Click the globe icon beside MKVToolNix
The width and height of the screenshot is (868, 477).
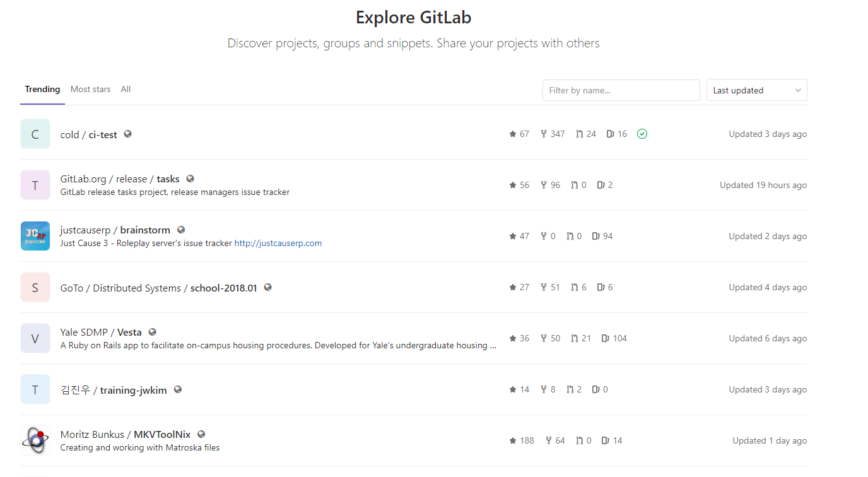201,434
